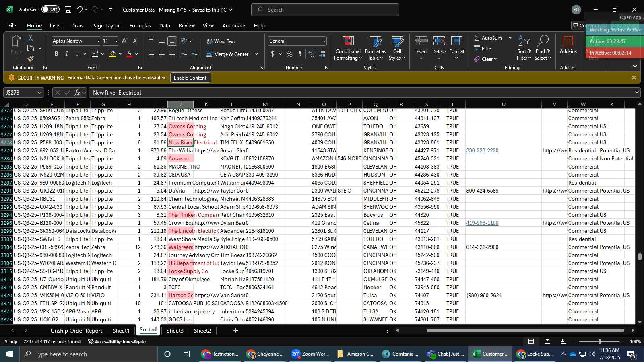Toggle Bold formatting
The image size is (644, 362).
[x=56, y=54]
